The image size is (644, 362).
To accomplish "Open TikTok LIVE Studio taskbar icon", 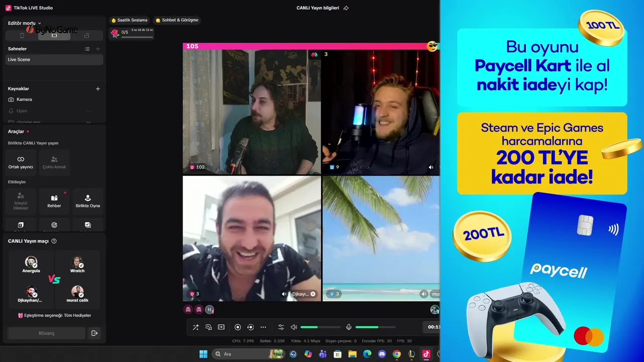I will 426,354.
